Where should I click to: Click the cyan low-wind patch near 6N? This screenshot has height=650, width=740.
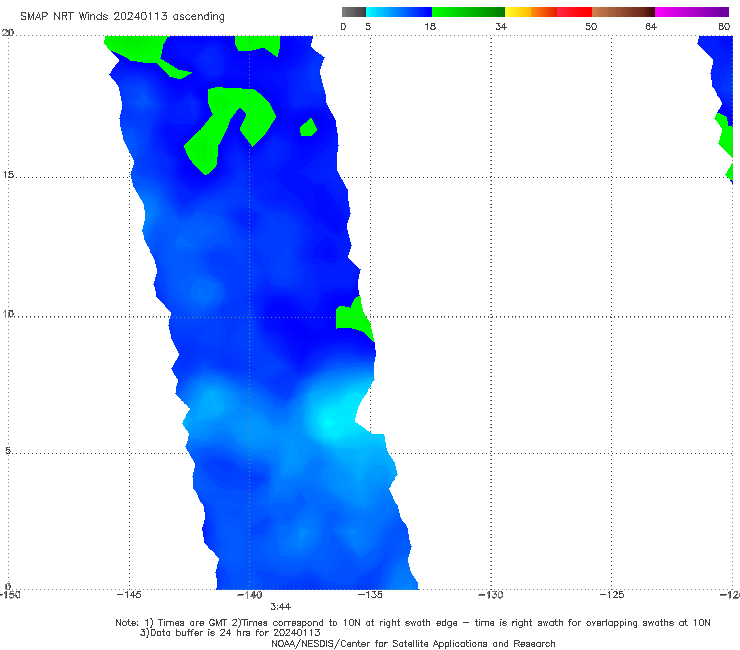pyautogui.click(x=333, y=422)
